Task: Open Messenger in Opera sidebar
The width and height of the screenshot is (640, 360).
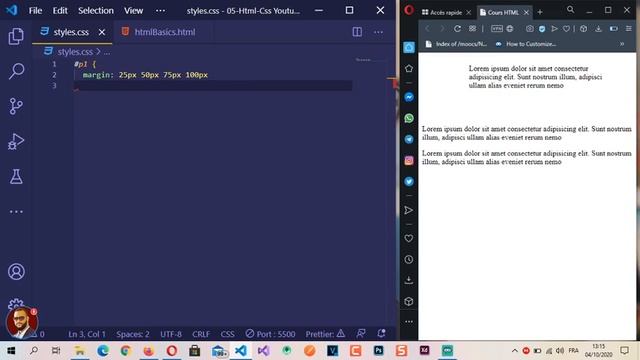Action: 409,97
